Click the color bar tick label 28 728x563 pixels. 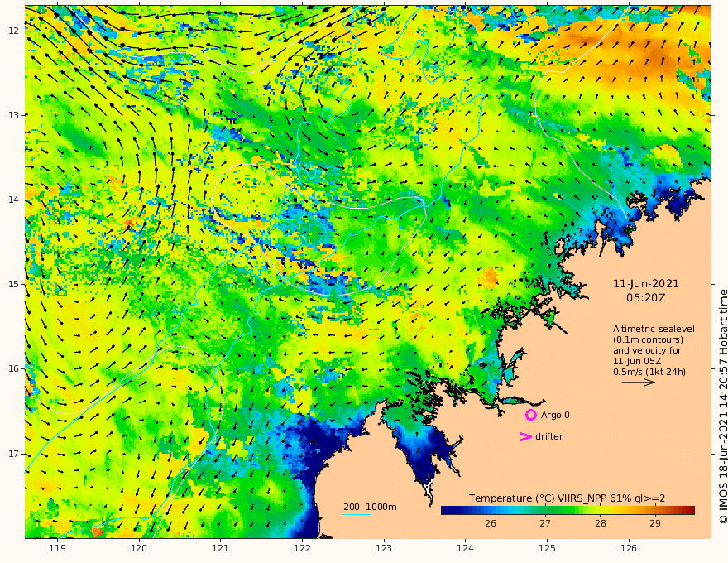(601, 523)
